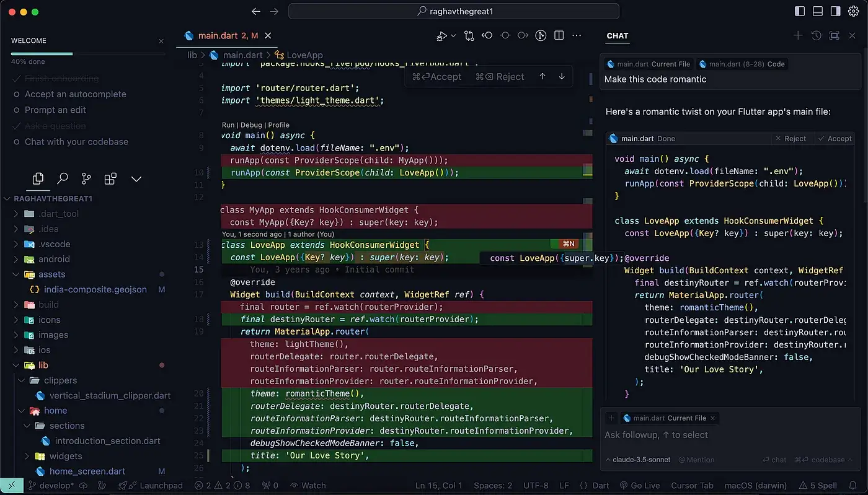Select the CHAT panel tab
The height and width of the screenshot is (495, 868).
617,36
